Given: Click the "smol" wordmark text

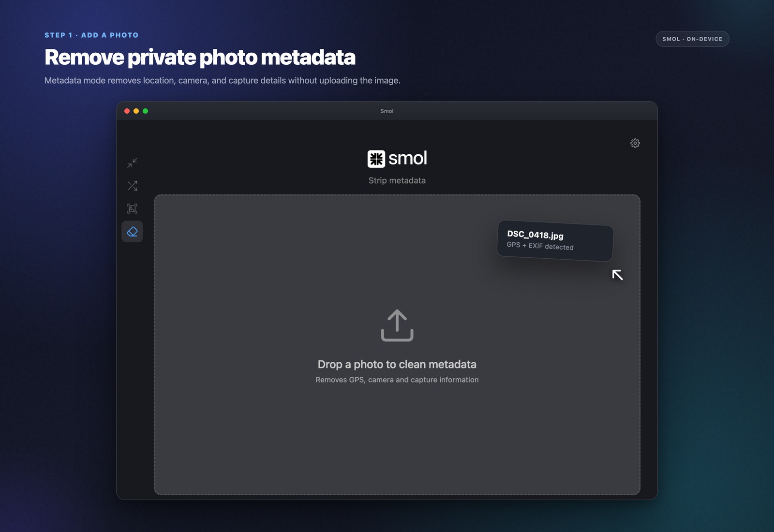Looking at the screenshot, I should tap(408, 158).
